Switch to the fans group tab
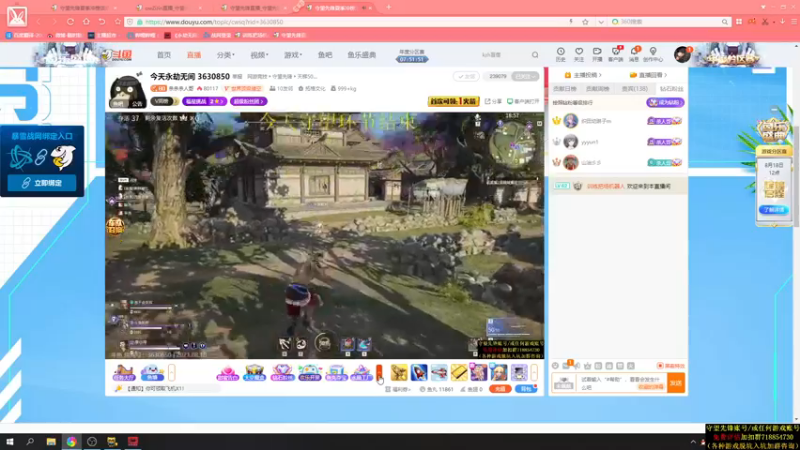The width and height of the screenshot is (800, 450). click(x=671, y=89)
